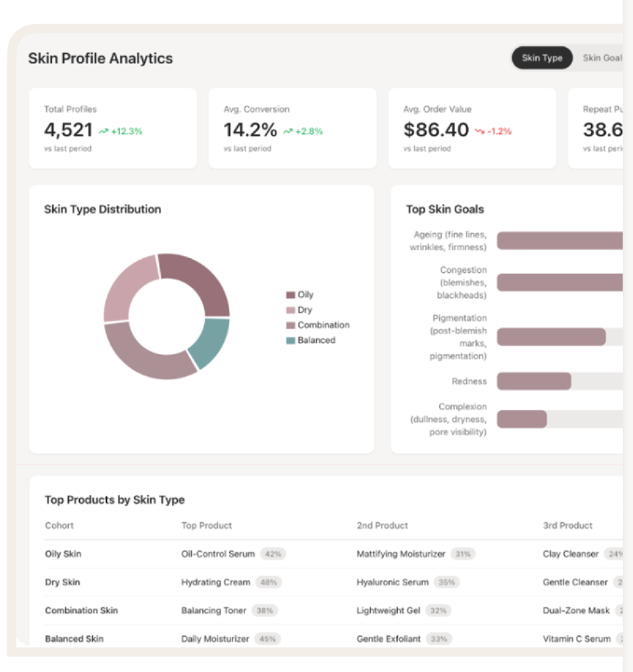633x672 pixels.
Task: Switch to the Skin Goal tab
Action: point(602,58)
